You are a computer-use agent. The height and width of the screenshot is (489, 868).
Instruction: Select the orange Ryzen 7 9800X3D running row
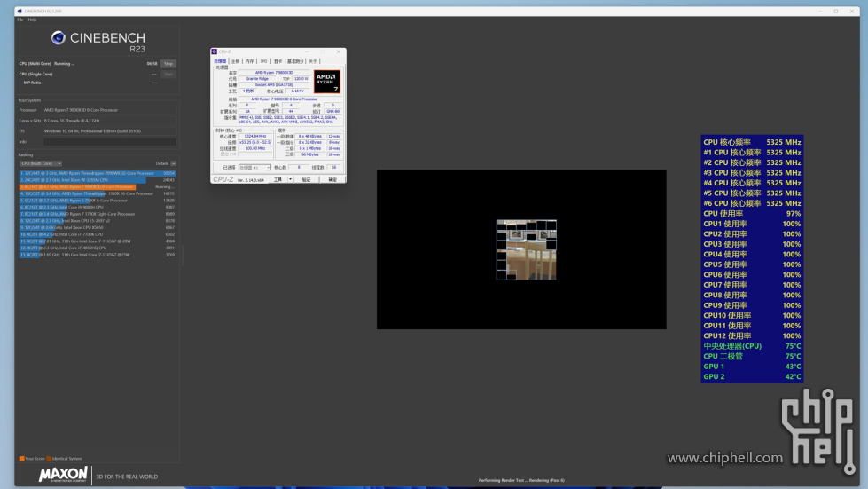(98, 186)
